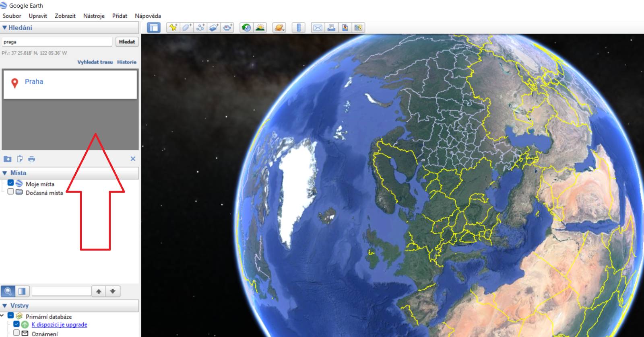Viewport: 644px width, 337px height.
Task: Uncheck K dispozici je upgrade checkbox
Action: pos(17,324)
